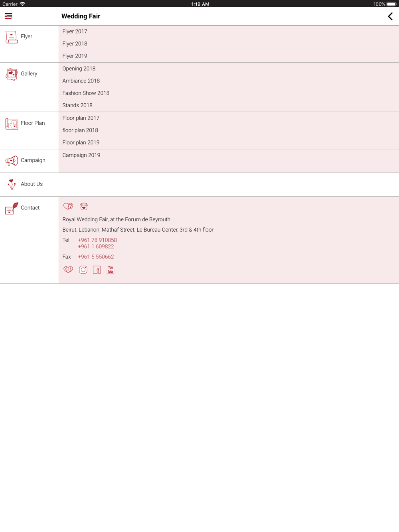Open the hamburger menu
Screen dimensions: 399x532
click(x=8, y=16)
